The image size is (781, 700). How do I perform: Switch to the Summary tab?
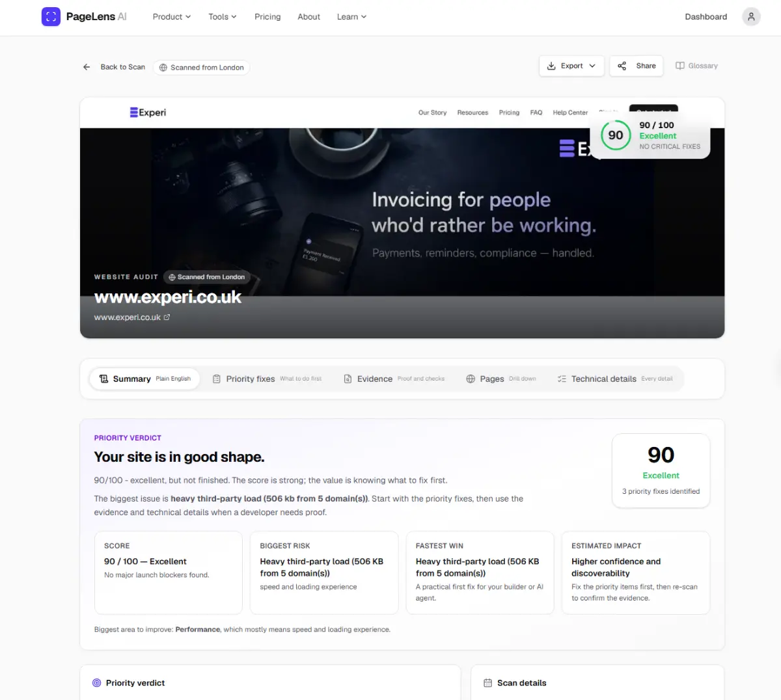click(x=144, y=379)
